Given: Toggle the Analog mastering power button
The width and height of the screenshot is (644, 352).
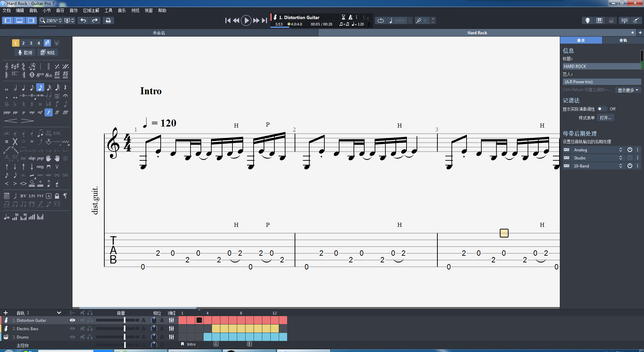Looking at the screenshot, I should [630, 150].
